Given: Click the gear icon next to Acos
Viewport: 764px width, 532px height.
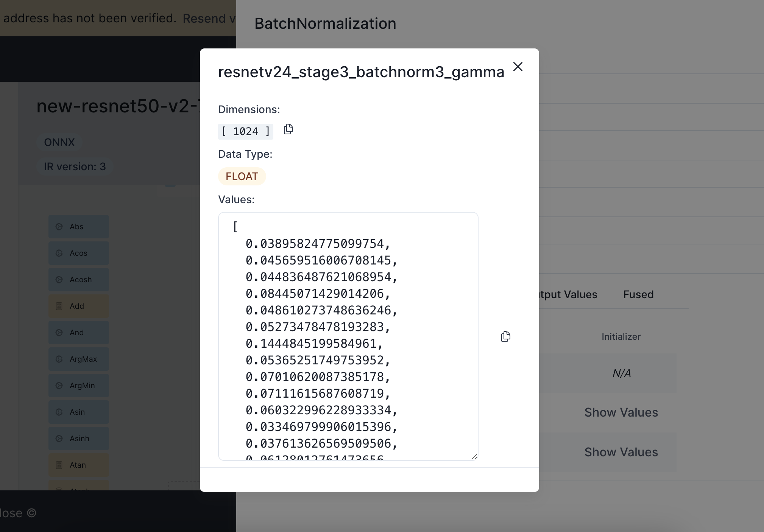Looking at the screenshot, I should point(59,253).
